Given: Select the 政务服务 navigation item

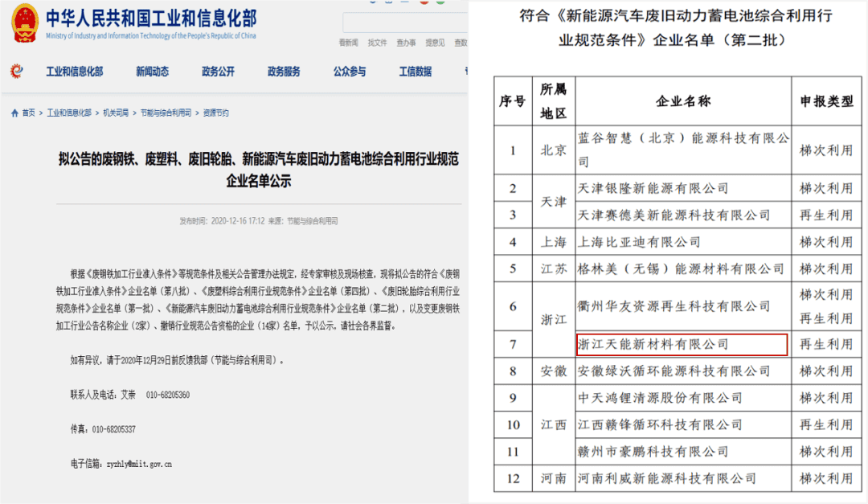Looking at the screenshot, I should pos(282,71).
